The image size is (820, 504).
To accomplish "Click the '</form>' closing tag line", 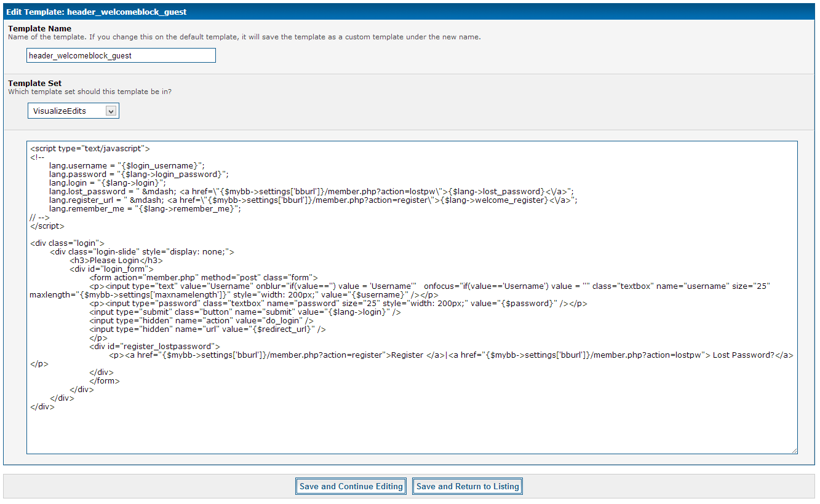I will (x=105, y=381).
